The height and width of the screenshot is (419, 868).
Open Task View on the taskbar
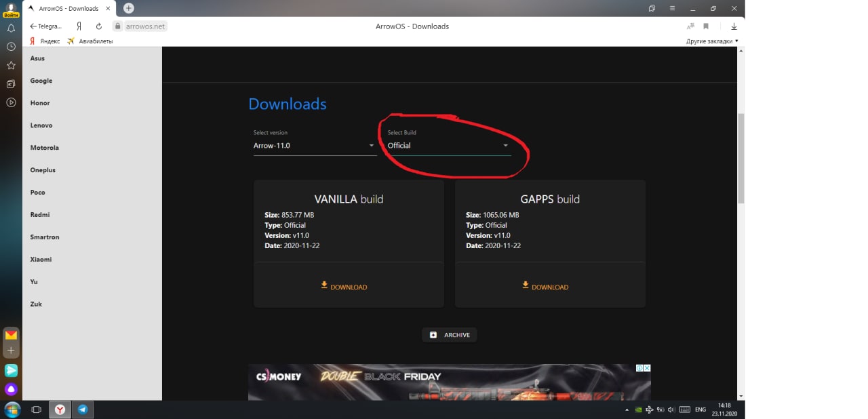pyautogui.click(x=37, y=410)
